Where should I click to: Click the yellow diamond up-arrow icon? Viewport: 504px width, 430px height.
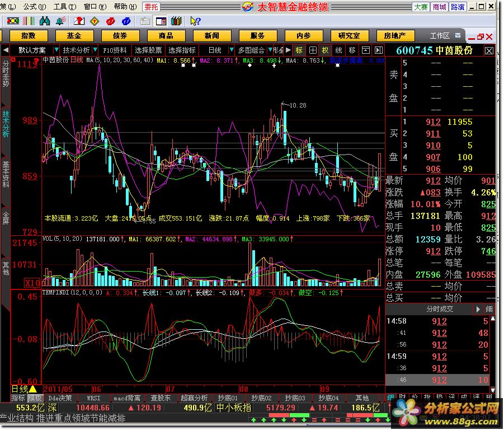point(95,21)
